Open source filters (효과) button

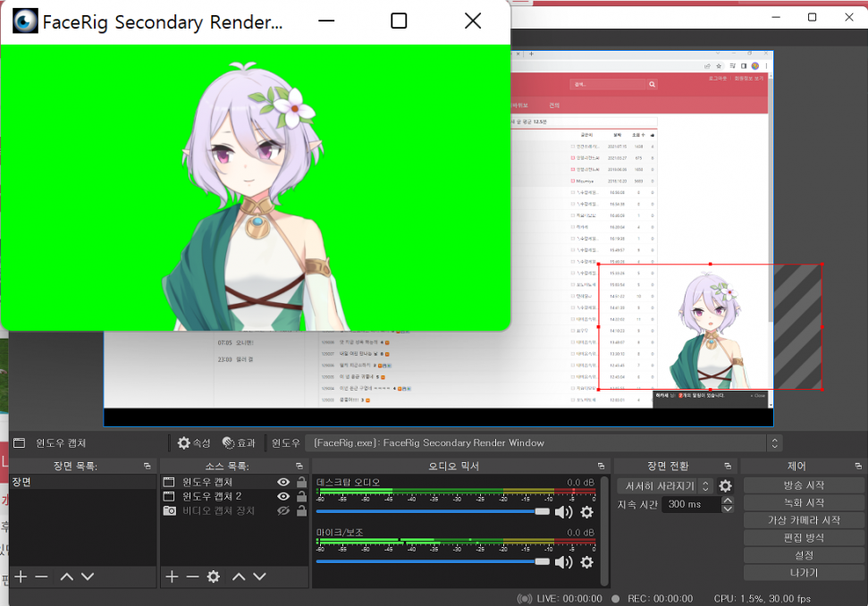(239, 442)
